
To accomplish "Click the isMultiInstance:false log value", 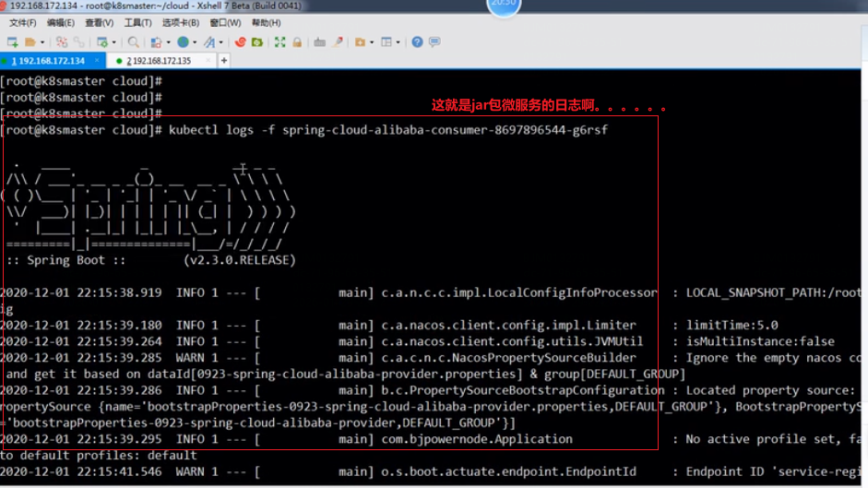I will click(760, 341).
